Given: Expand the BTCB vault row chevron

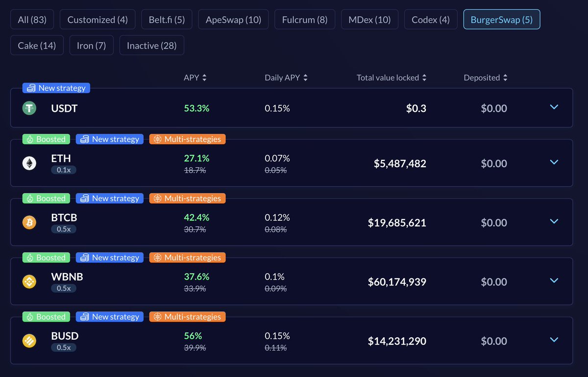Looking at the screenshot, I should (554, 221).
